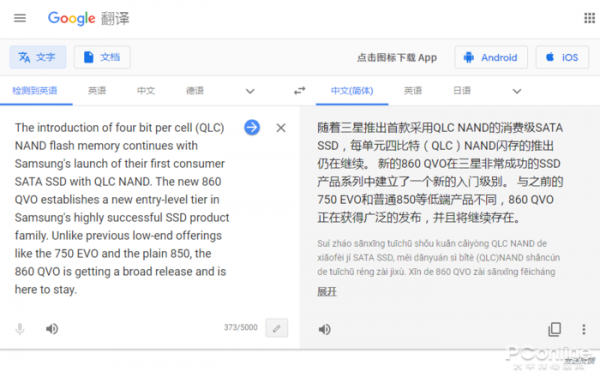Image resolution: width=600 pixels, height=377 pixels.
Task: Expand pinyin with 展开 link
Action: [327, 292]
